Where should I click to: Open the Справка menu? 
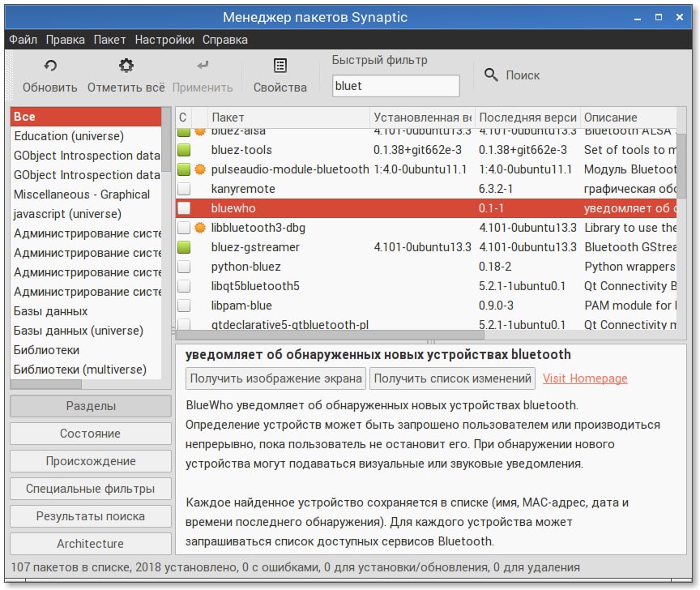click(x=225, y=40)
